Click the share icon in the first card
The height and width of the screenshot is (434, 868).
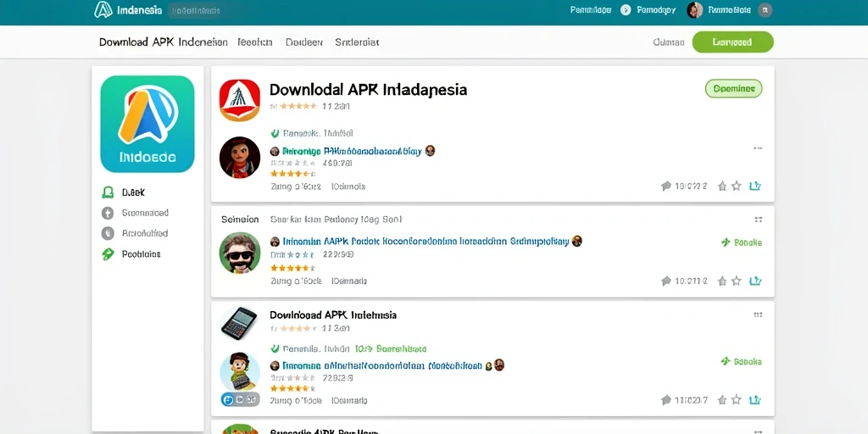(755, 186)
